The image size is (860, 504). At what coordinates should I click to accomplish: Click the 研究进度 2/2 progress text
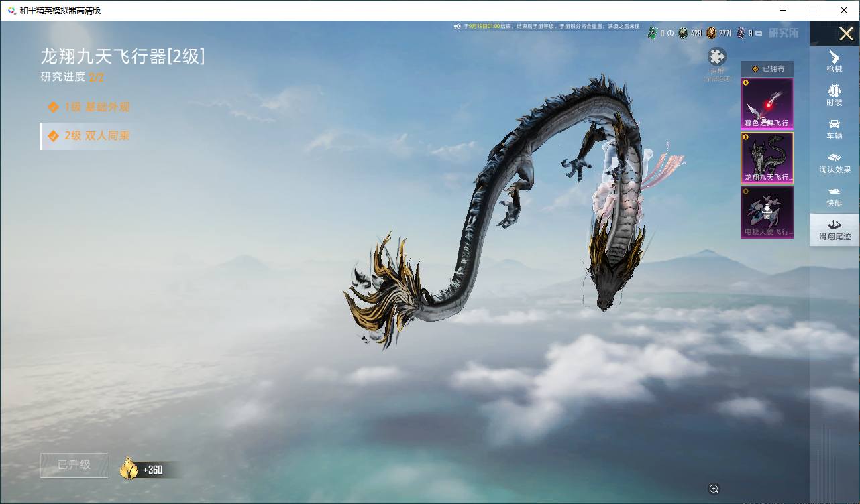click(x=72, y=77)
